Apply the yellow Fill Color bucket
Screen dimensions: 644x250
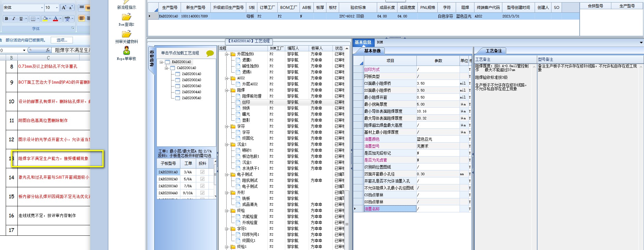click(45, 19)
